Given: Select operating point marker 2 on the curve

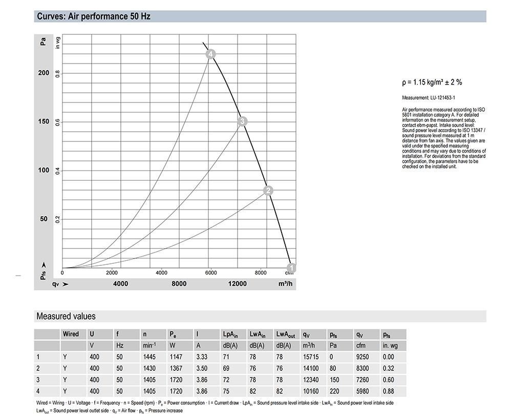Looking at the screenshot, I should pos(268,191).
